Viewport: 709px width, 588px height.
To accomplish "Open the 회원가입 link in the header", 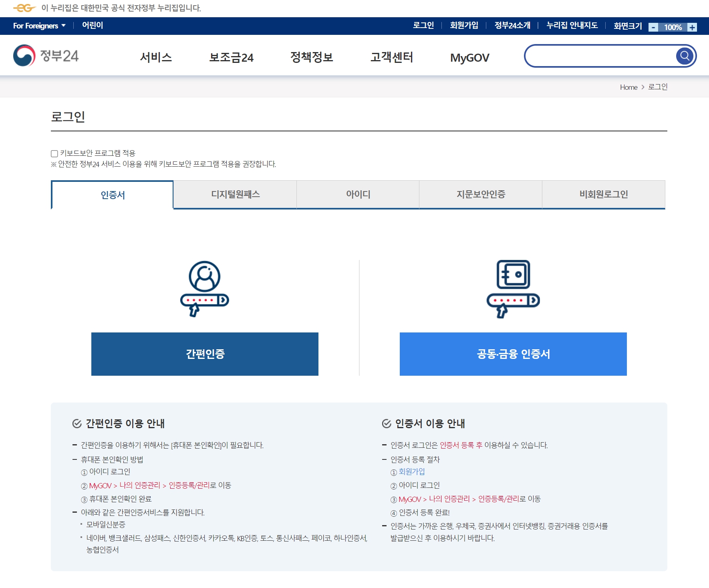I will click(x=463, y=25).
